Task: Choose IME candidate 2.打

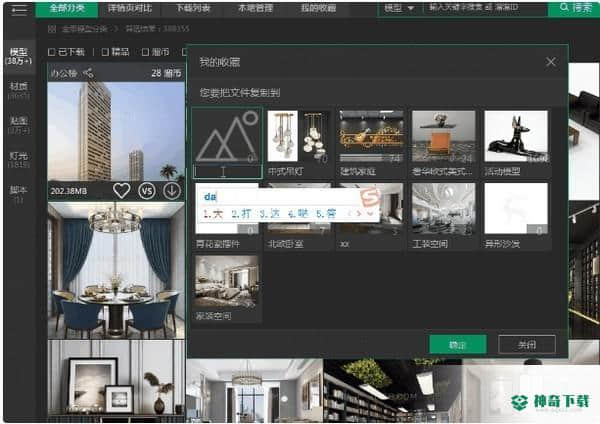Action: pyautogui.click(x=241, y=214)
